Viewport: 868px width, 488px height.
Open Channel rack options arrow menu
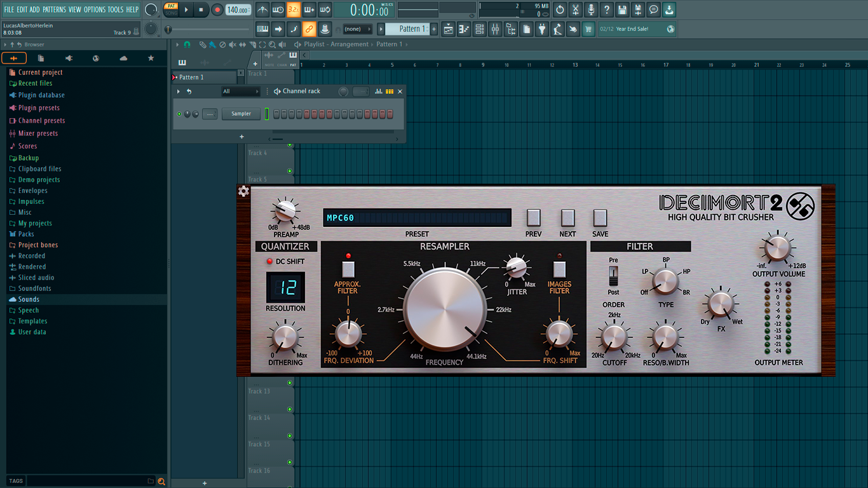click(x=179, y=91)
